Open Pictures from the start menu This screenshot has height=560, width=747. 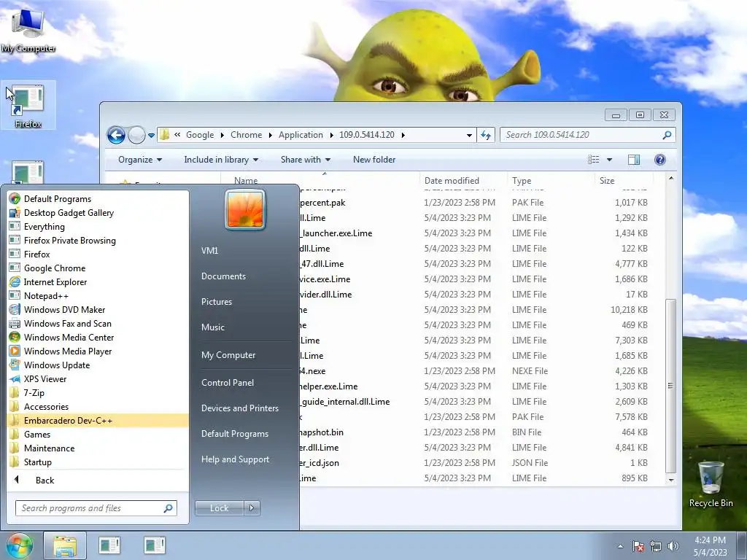(216, 301)
